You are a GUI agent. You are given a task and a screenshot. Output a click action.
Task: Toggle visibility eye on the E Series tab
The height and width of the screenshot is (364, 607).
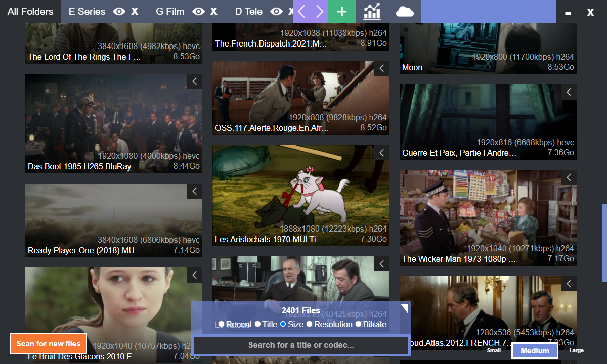[118, 11]
